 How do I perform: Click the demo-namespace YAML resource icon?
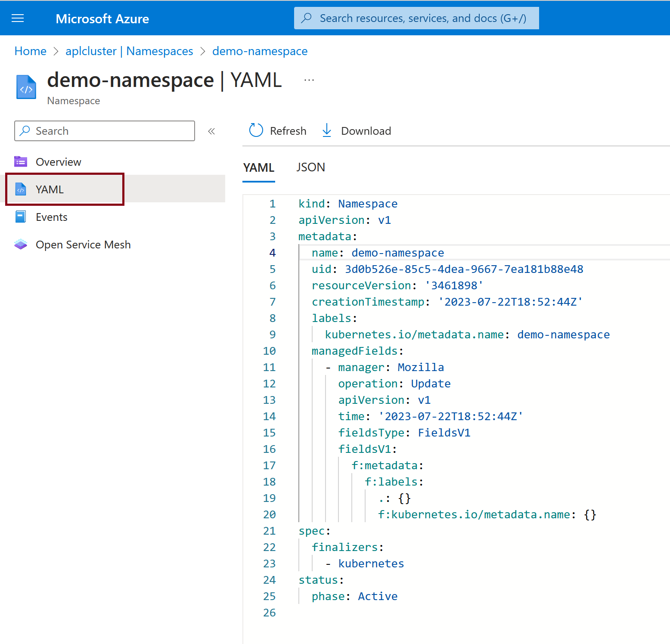point(26,87)
